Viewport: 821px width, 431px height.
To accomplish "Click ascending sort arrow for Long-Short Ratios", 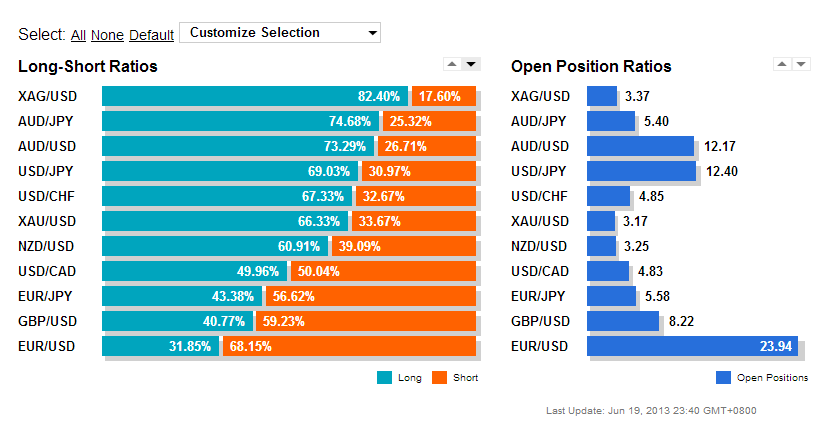I will click(452, 64).
